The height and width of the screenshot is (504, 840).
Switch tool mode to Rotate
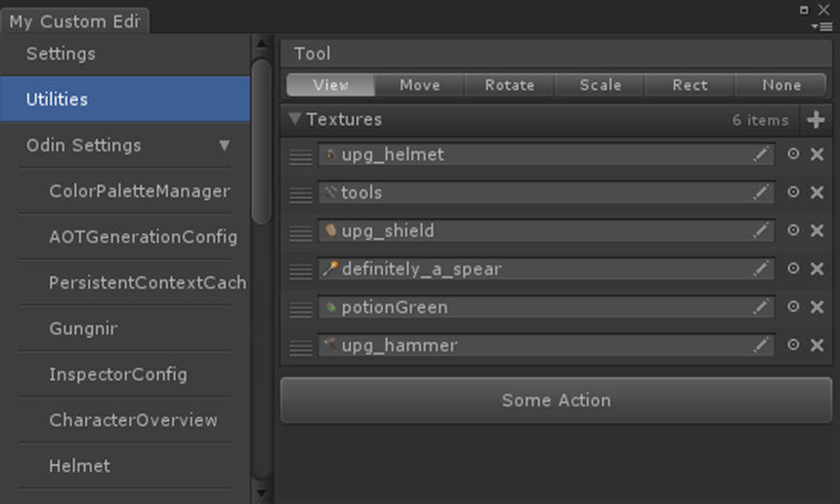tap(510, 85)
